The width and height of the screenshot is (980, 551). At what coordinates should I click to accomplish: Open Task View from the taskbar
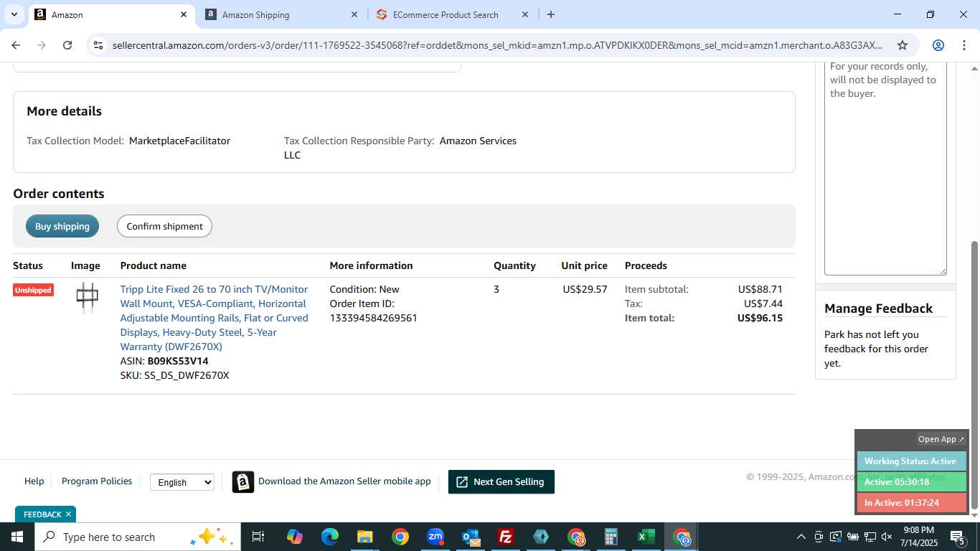click(x=258, y=537)
